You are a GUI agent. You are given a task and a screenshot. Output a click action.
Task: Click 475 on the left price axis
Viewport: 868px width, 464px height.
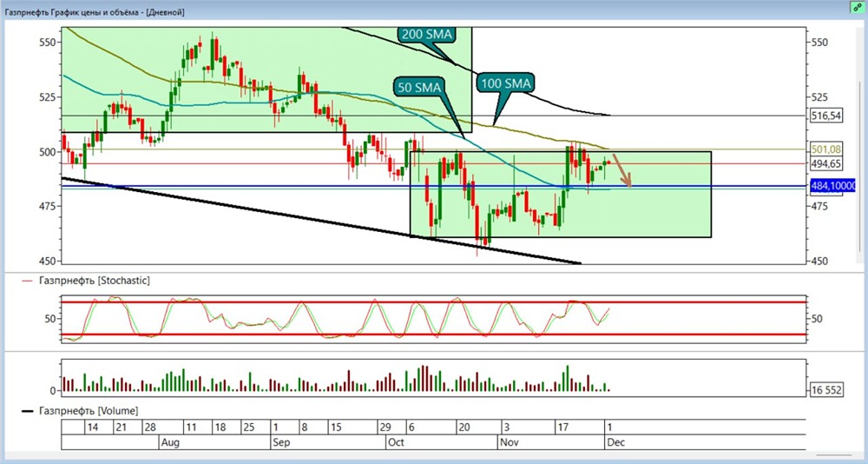coord(49,206)
